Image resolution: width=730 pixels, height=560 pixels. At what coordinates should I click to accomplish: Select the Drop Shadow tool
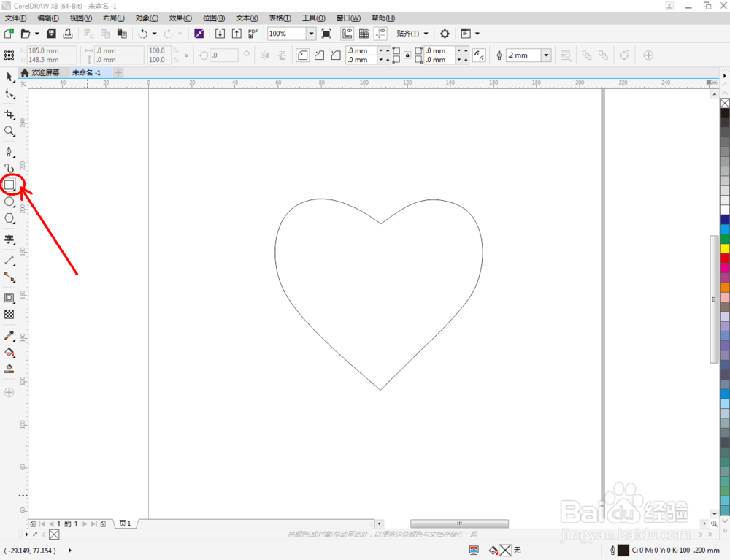tap(9, 297)
